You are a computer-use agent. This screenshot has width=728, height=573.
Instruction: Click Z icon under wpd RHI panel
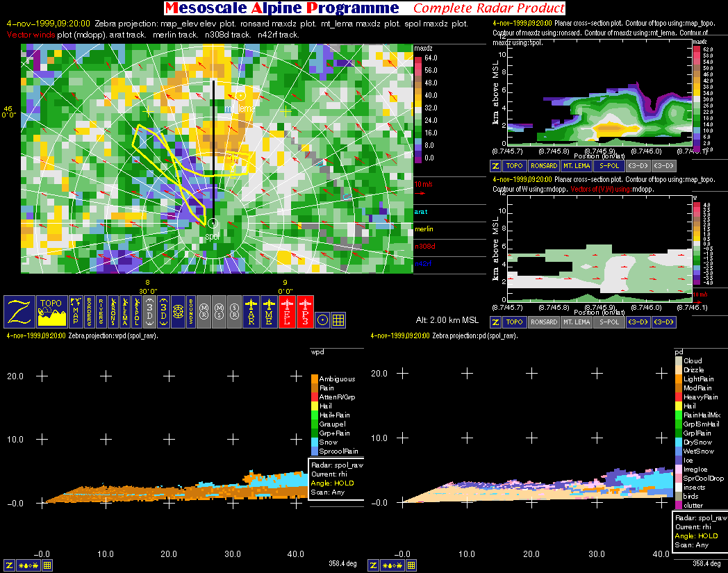coord(9,565)
